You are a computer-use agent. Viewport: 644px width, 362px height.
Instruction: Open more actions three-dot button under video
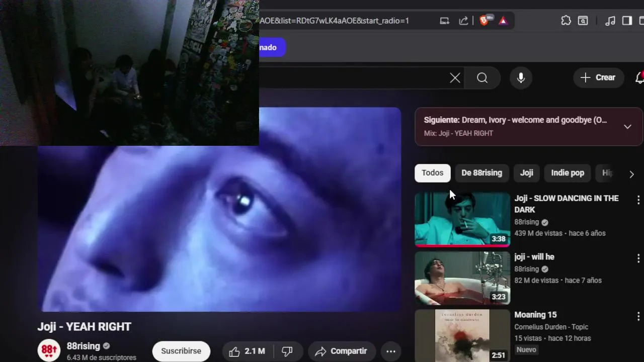click(x=391, y=351)
